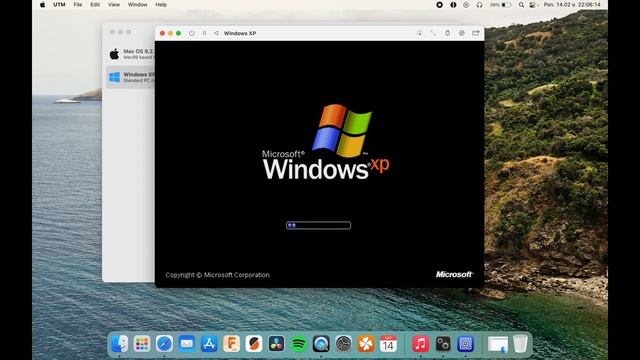Select the Mac OS 9.2 virtual machine
Image resolution: width=640 pixels, height=360 pixels.
pyautogui.click(x=131, y=54)
